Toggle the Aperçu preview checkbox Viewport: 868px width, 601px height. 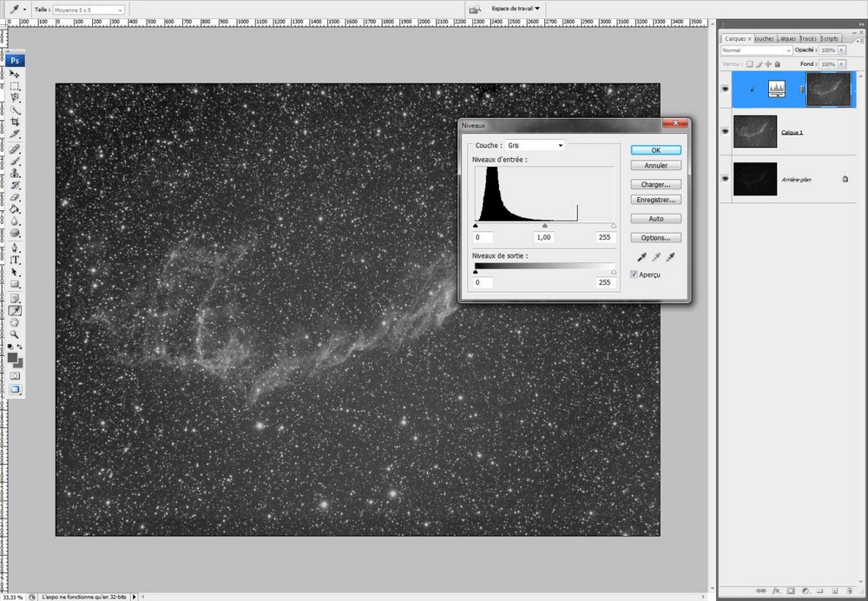coord(634,274)
